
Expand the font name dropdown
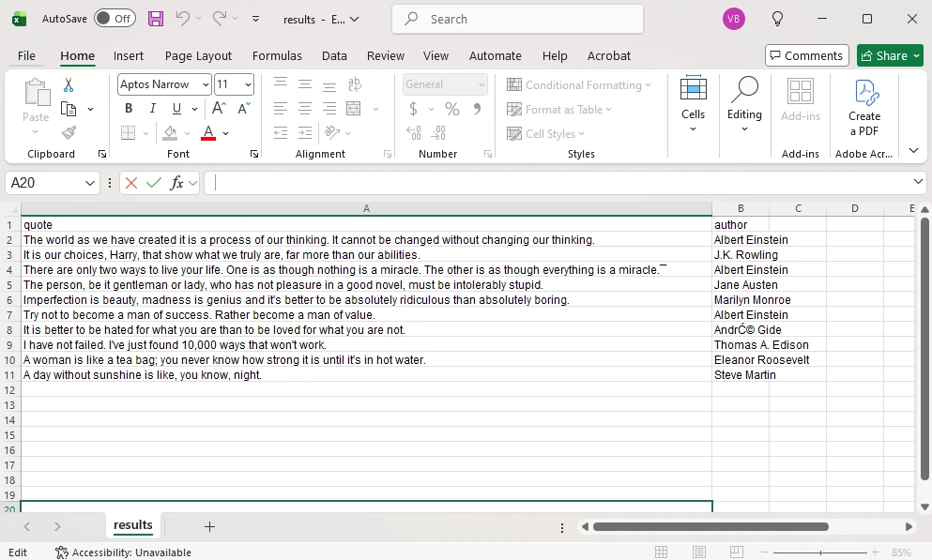click(x=206, y=84)
